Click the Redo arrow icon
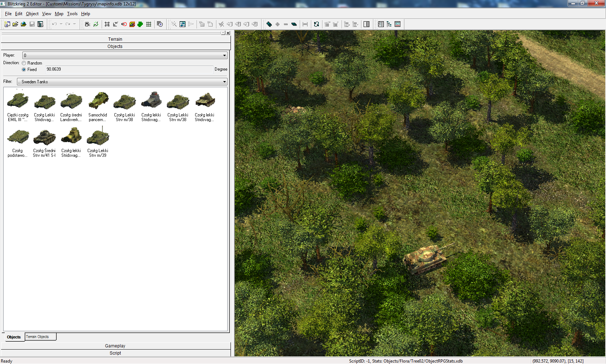Screen dimensions: 606x364 coord(68,24)
